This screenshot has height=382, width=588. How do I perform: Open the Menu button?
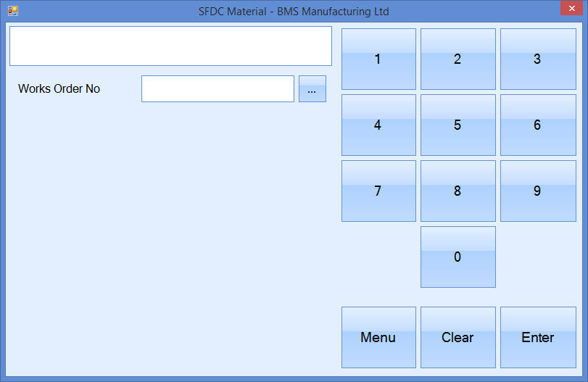click(x=378, y=338)
